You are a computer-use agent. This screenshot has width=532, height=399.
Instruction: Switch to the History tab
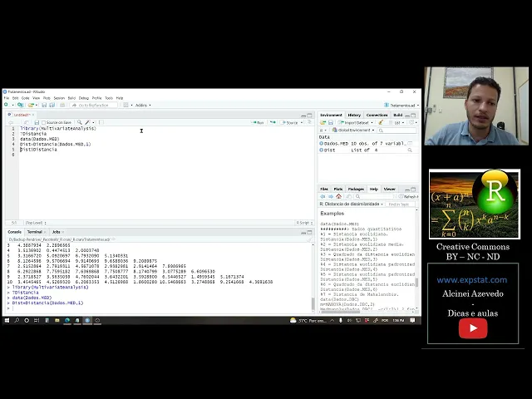tap(354, 115)
